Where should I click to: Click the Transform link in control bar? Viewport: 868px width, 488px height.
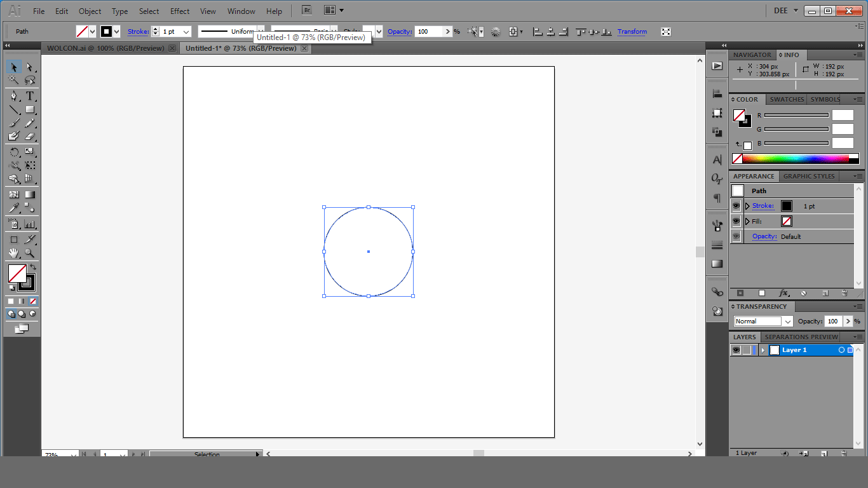(632, 32)
